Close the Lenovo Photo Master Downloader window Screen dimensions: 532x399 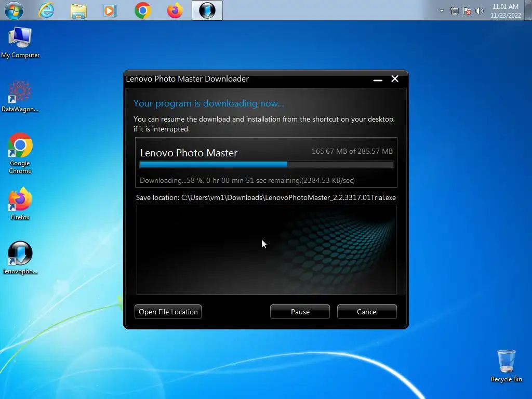pyautogui.click(x=395, y=79)
